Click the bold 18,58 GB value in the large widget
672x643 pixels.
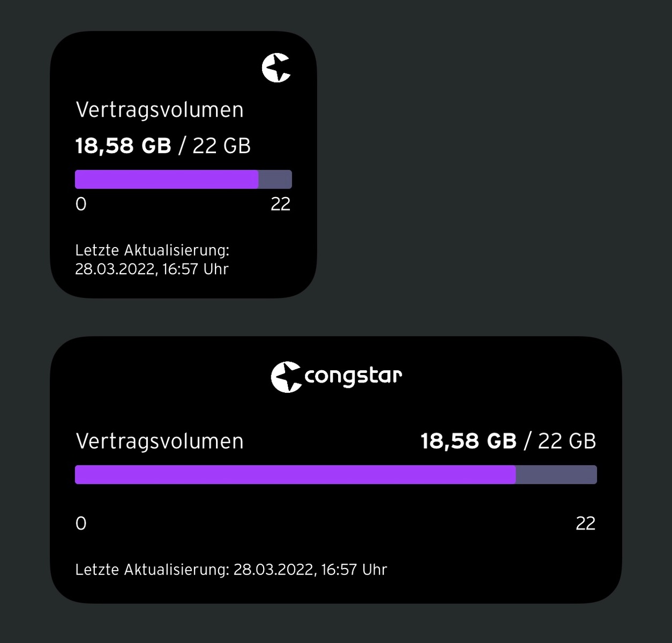(x=468, y=441)
